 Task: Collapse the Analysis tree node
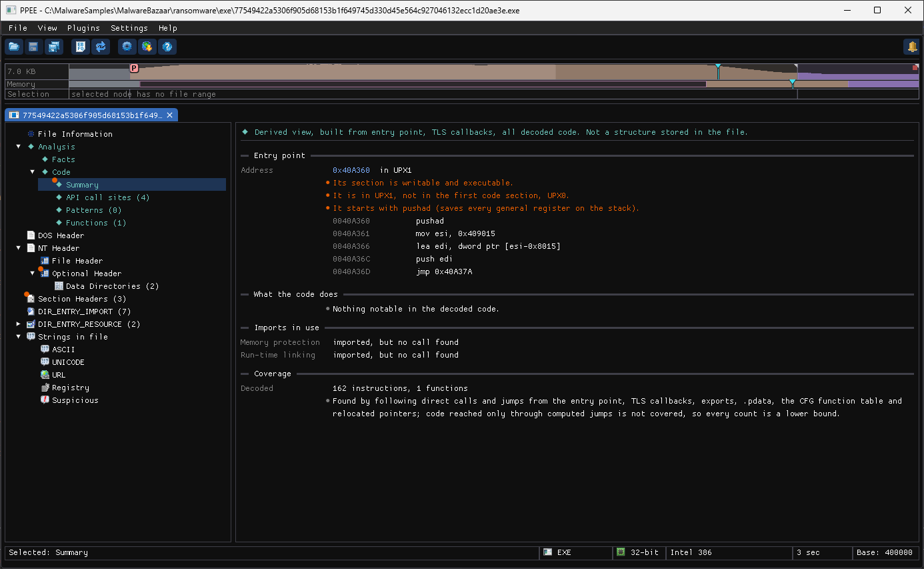[x=19, y=147]
